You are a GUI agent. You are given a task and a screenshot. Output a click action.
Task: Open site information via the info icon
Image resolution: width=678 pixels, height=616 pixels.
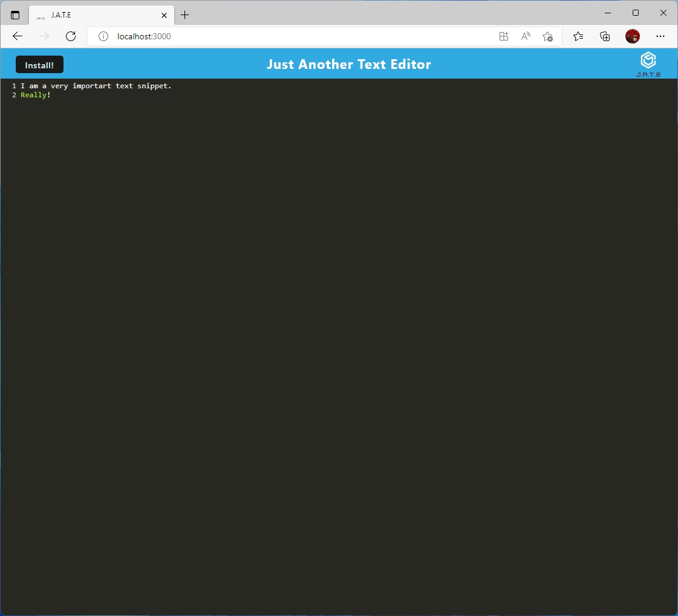(x=103, y=36)
